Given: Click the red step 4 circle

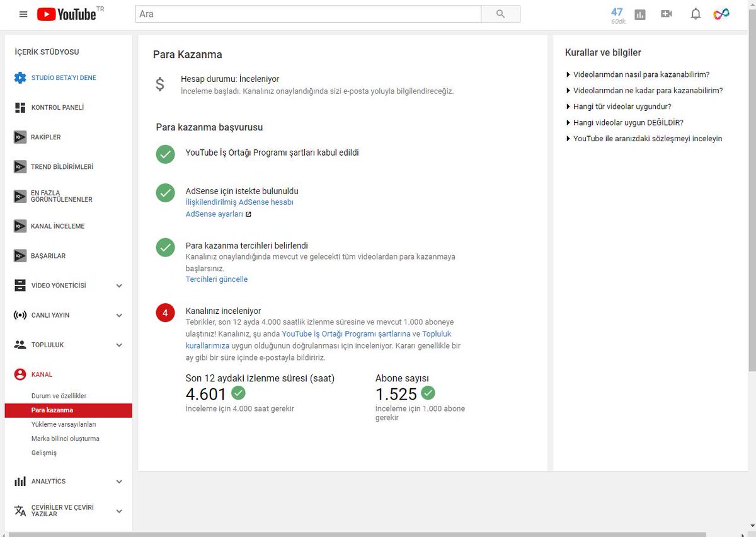Looking at the screenshot, I should coord(165,313).
